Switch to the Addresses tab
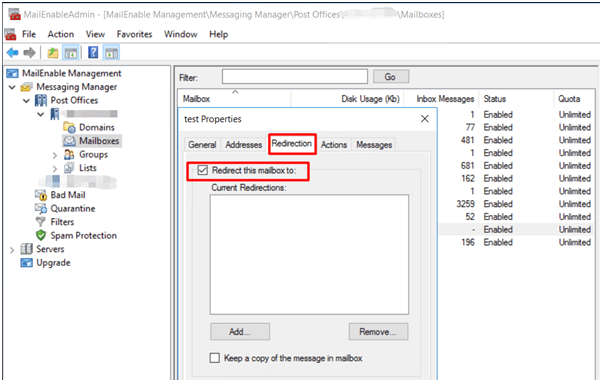This screenshot has height=382, width=602. pyautogui.click(x=243, y=145)
